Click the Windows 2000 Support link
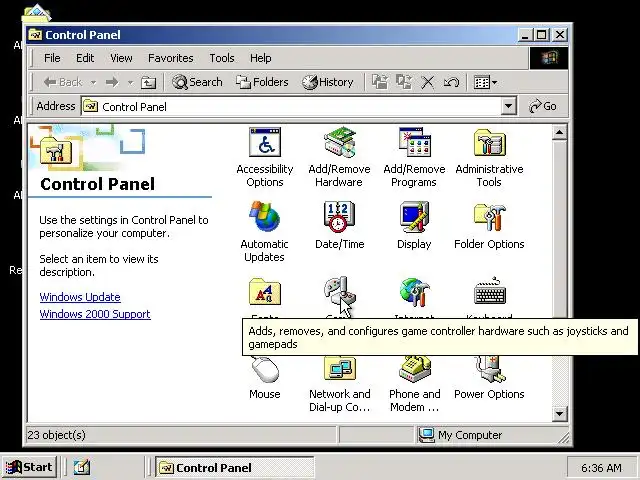The width and height of the screenshot is (640, 480). click(x=95, y=314)
